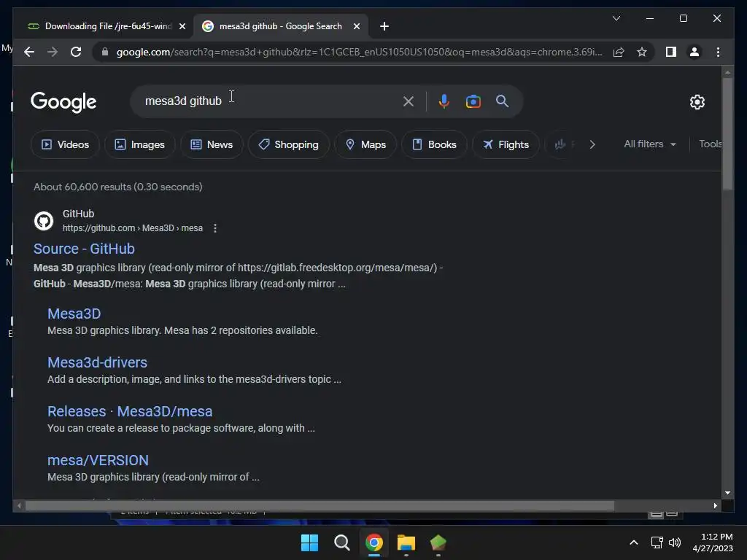Open the mesa/VERSION link
The width and height of the screenshot is (747, 560).
coord(98,461)
